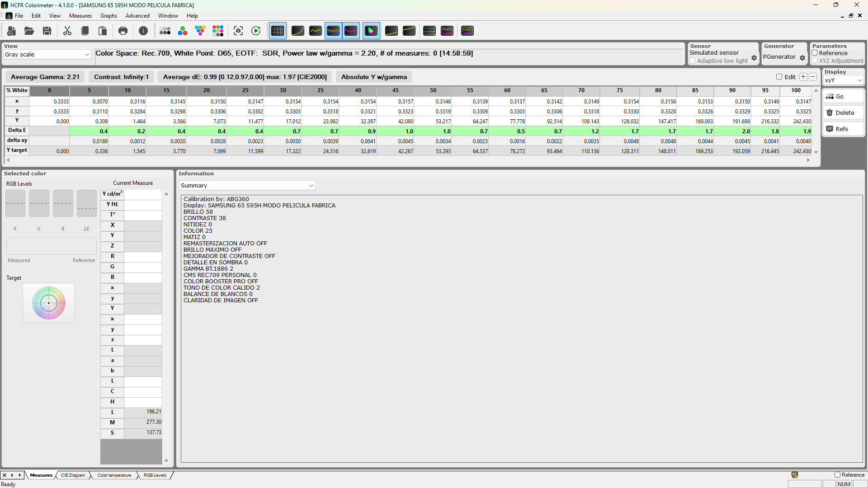Save the calibration with the floppy-disk icon

[47, 31]
